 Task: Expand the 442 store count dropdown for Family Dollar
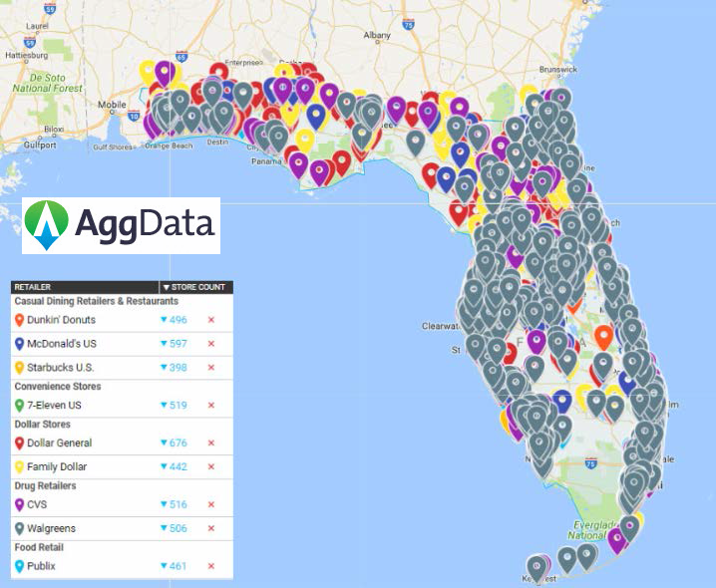pos(174,467)
